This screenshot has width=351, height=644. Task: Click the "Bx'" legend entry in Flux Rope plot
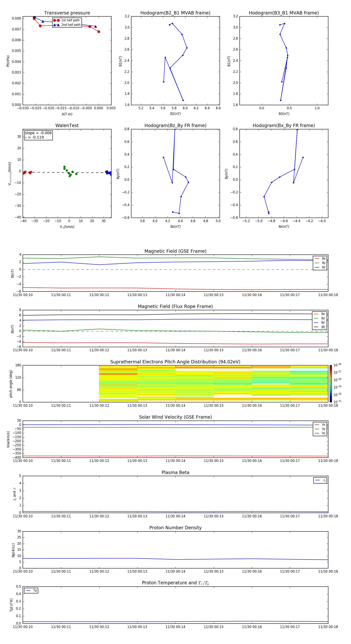(x=320, y=314)
